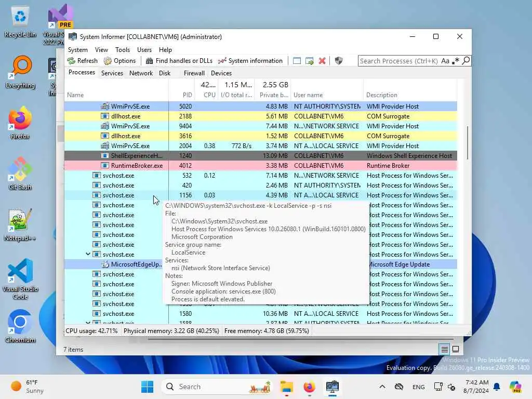Open the System menu
The height and width of the screenshot is (399, 532).
pyautogui.click(x=78, y=50)
